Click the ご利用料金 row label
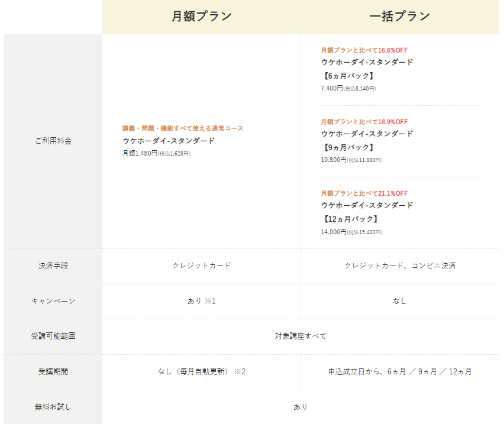Viewport: 504px width, 424px height. (53, 141)
